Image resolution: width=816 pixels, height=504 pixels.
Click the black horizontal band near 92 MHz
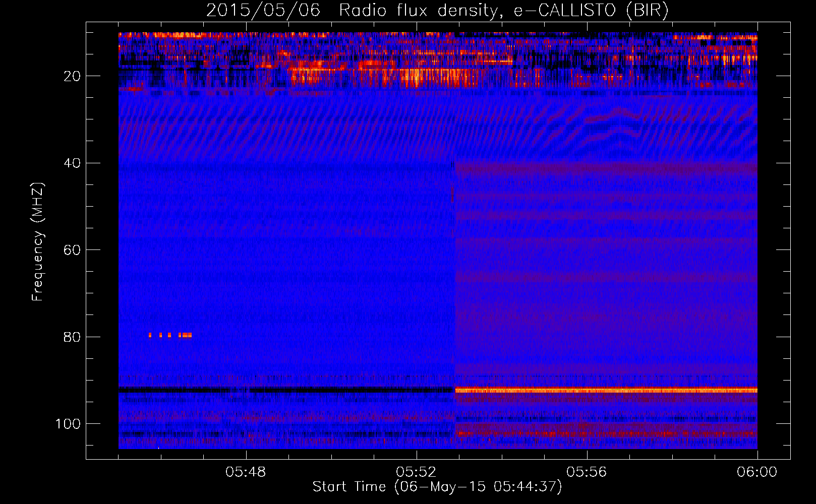(286, 390)
